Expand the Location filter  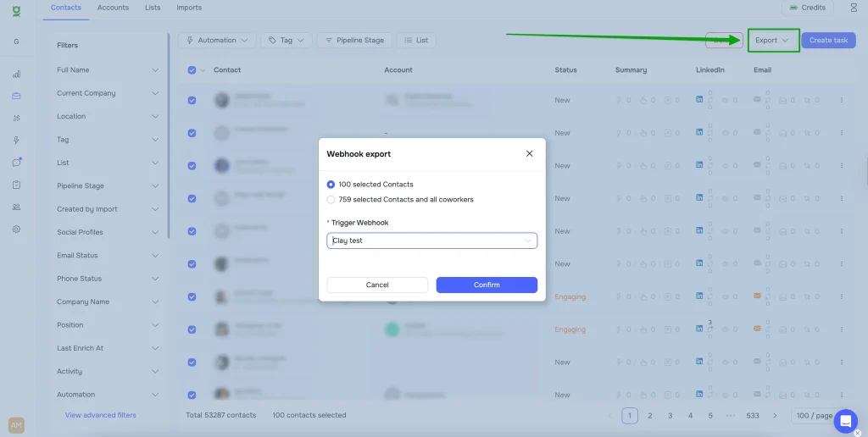(x=108, y=117)
